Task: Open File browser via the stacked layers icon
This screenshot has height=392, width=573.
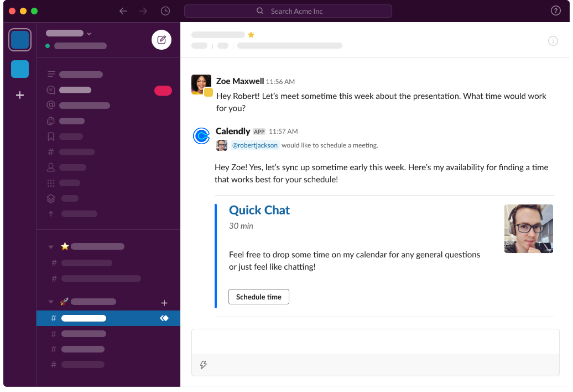Action: 51,198
